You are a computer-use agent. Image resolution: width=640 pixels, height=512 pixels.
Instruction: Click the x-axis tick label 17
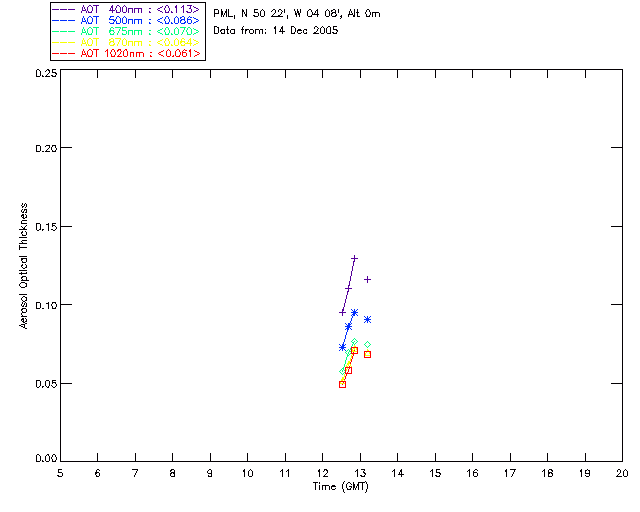pyautogui.click(x=510, y=473)
